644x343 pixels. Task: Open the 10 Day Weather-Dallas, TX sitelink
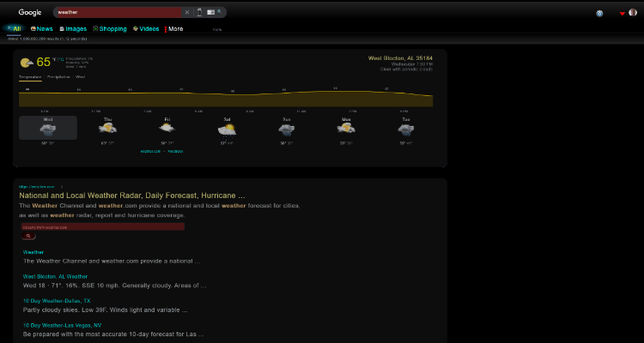57,301
